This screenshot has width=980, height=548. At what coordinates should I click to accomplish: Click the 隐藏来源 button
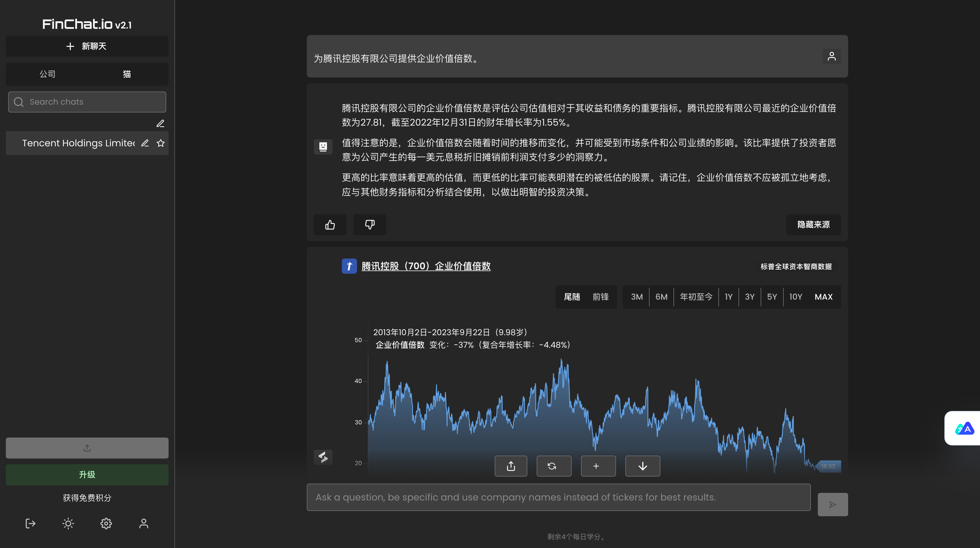(x=813, y=225)
